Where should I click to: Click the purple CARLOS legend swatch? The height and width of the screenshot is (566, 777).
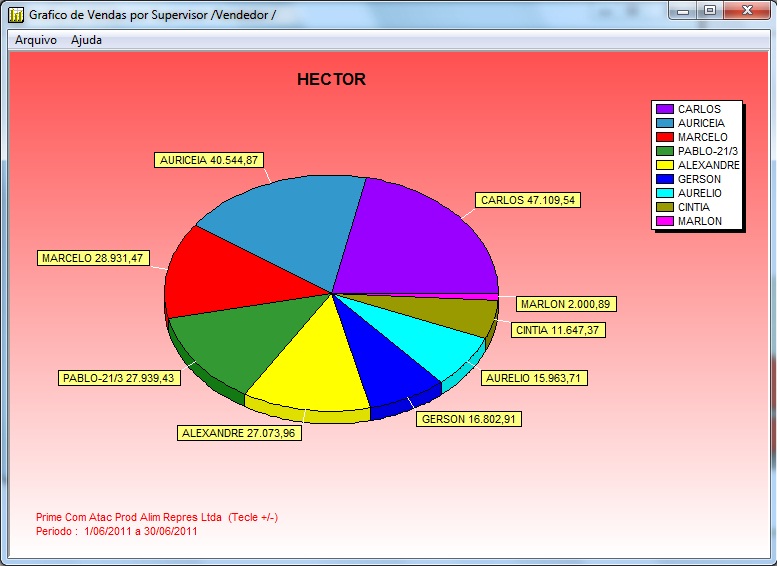point(665,109)
